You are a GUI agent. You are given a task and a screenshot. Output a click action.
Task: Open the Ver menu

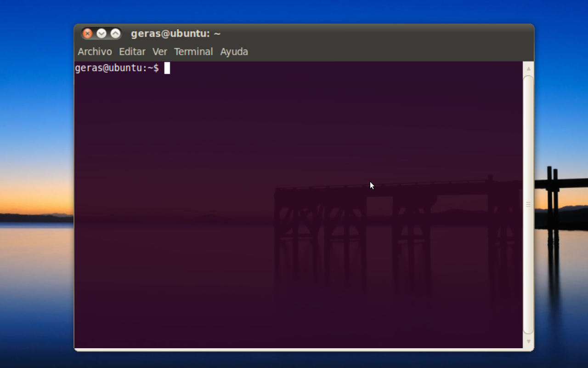(x=160, y=52)
